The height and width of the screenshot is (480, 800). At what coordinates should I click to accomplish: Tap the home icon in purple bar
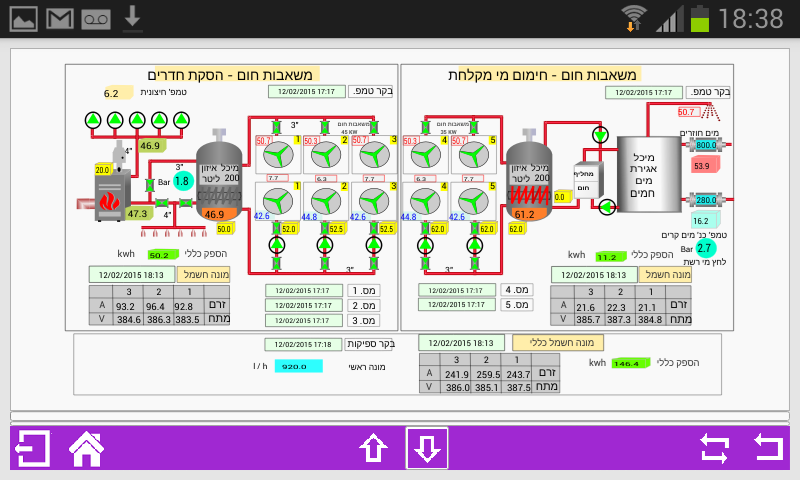tap(86, 448)
